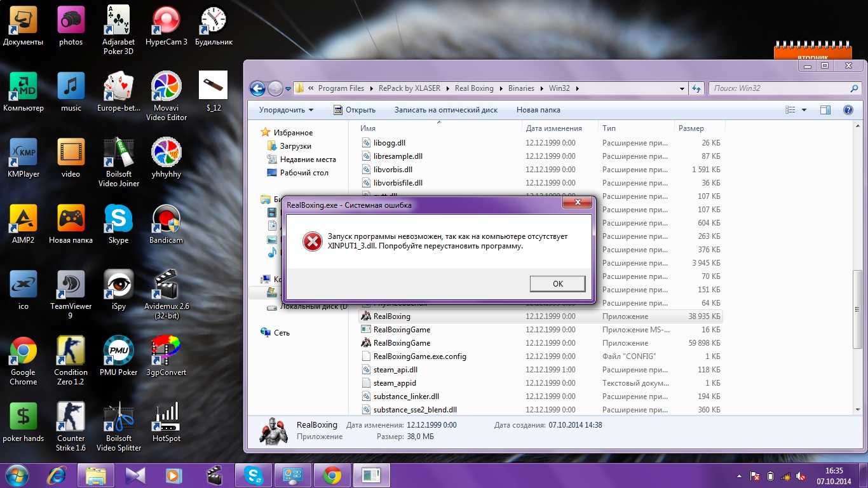Open the HotSpot desktop shortcut
This screenshot has width=868, height=488.
click(x=166, y=422)
